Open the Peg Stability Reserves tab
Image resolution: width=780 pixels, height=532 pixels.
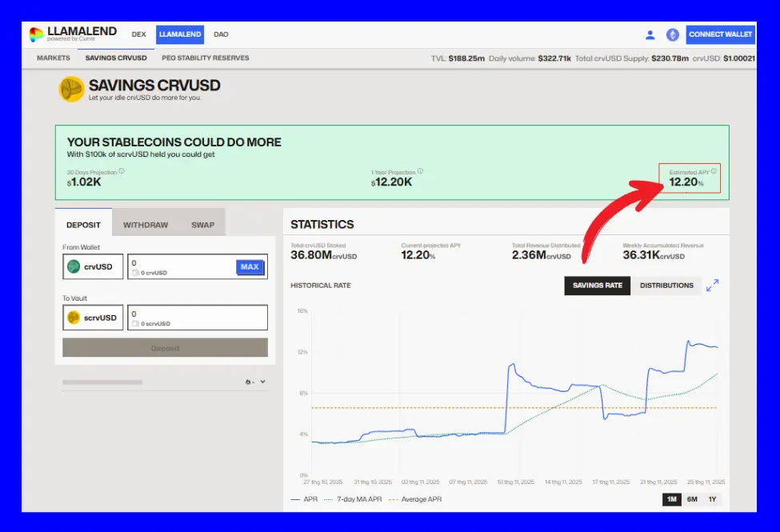point(206,58)
